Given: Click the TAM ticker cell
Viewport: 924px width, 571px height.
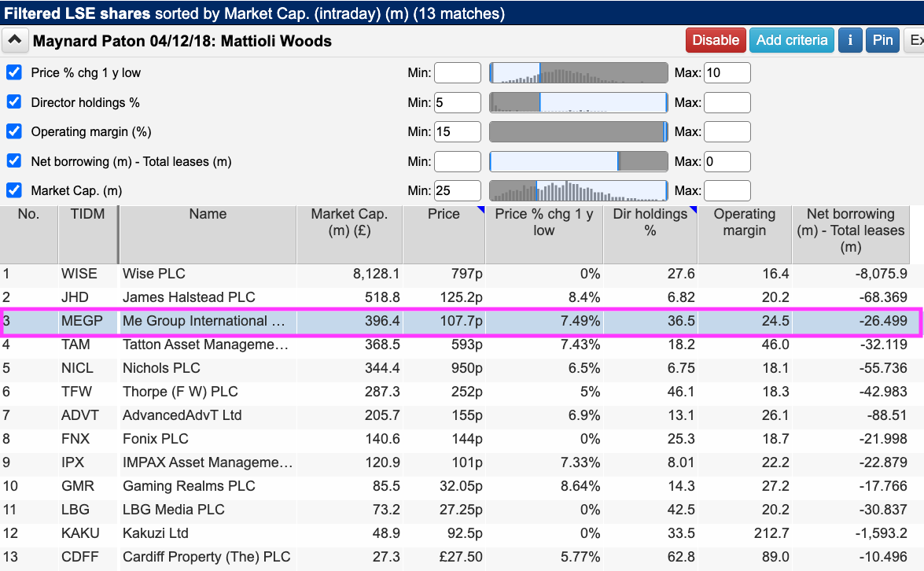Looking at the screenshot, I should coord(76,344).
